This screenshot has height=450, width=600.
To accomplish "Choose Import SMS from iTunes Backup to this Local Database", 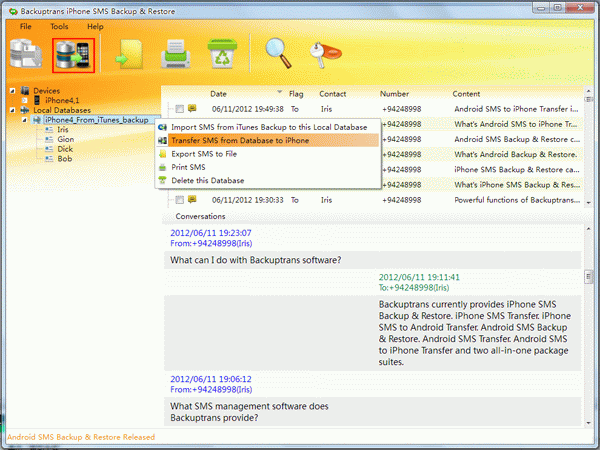I will tap(268, 127).
